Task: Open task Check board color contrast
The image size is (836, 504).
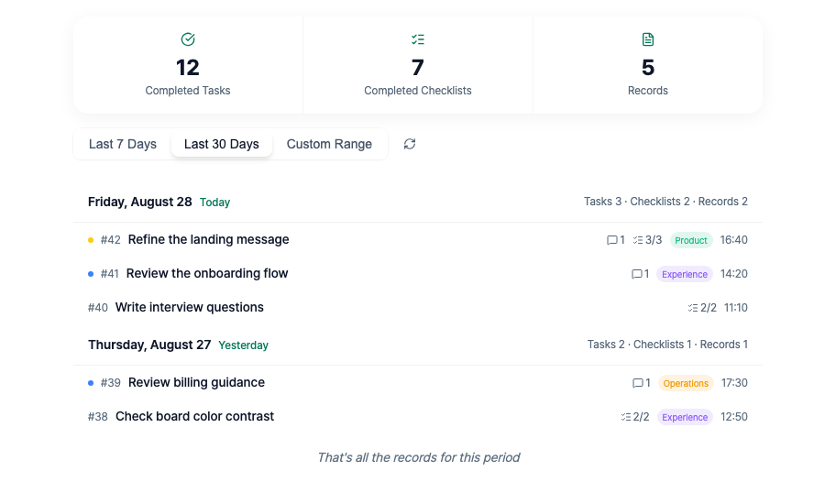Action: pos(194,417)
